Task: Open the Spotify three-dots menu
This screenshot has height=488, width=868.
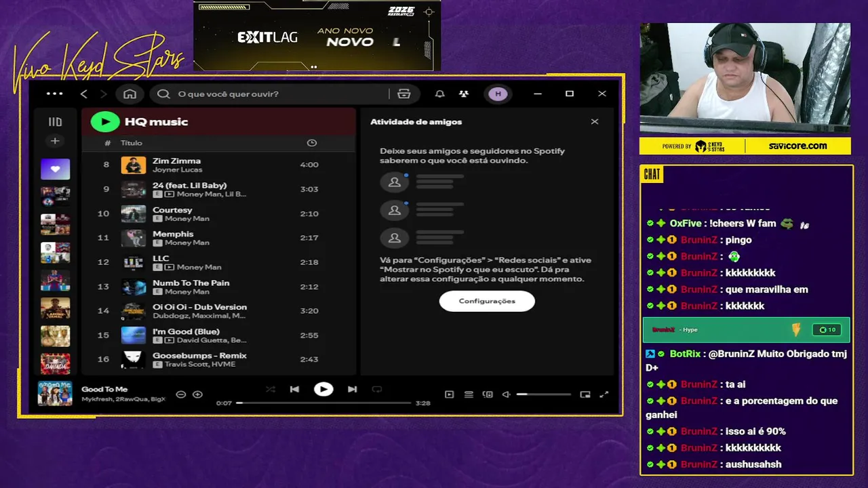Action: pyautogui.click(x=55, y=94)
